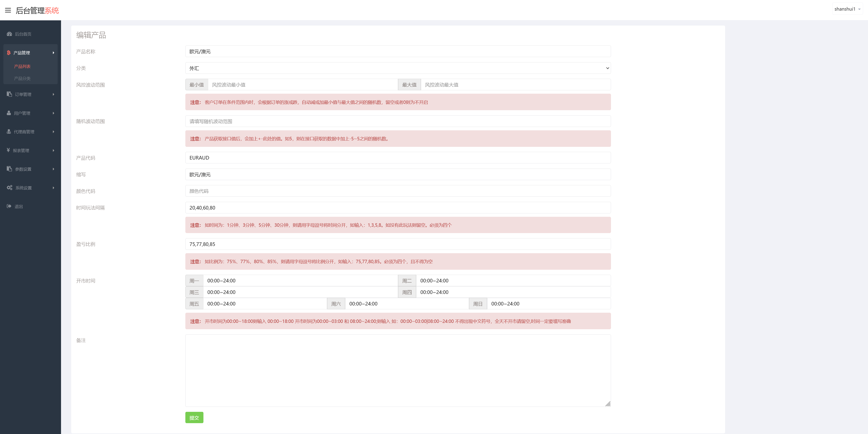
Task: Open 产品分类 submenu item
Action: click(22, 78)
